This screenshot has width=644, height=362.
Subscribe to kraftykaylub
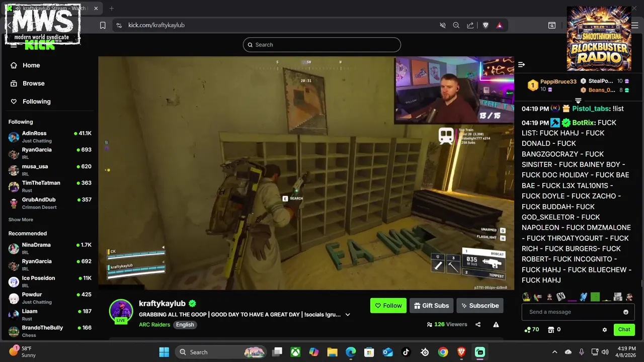coord(480,306)
